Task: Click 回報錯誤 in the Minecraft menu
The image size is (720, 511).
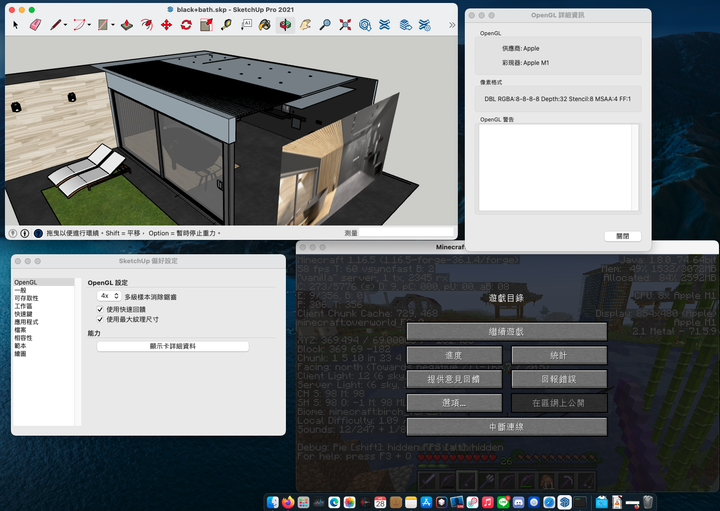Action: tap(559, 379)
